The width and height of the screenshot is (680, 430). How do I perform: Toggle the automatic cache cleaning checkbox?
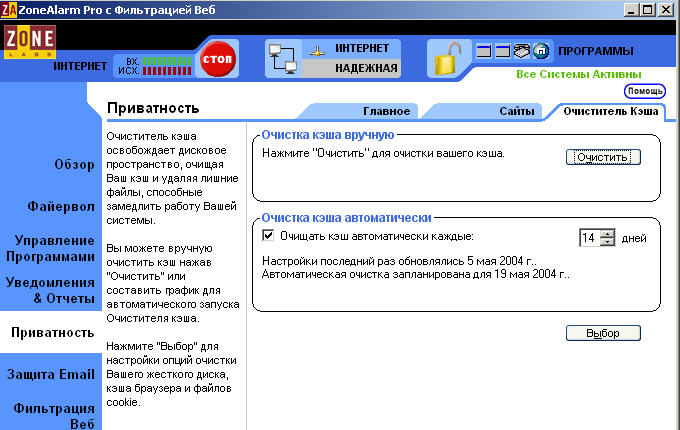(x=268, y=235)
